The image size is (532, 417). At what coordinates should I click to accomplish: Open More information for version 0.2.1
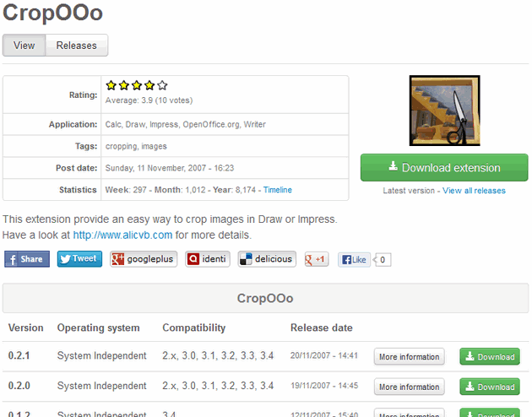(x=410, y=357)
